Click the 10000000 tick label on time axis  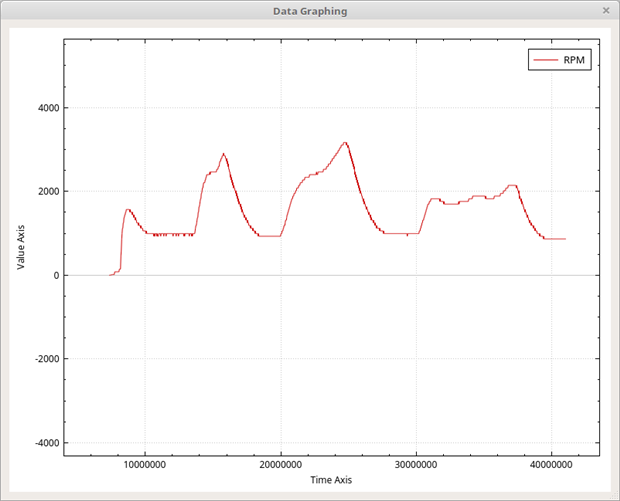pos(144,465)
